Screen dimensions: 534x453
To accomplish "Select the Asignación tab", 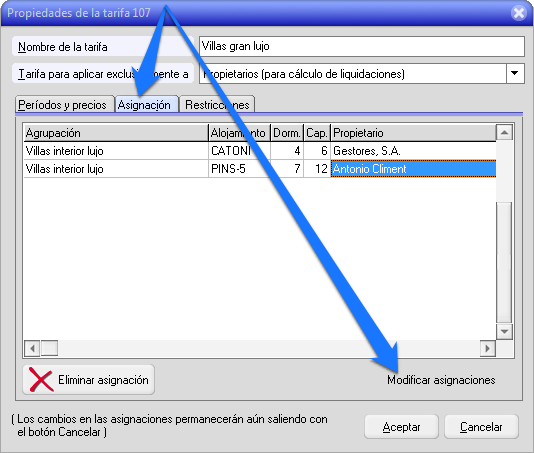I will (x=147, y=105).
